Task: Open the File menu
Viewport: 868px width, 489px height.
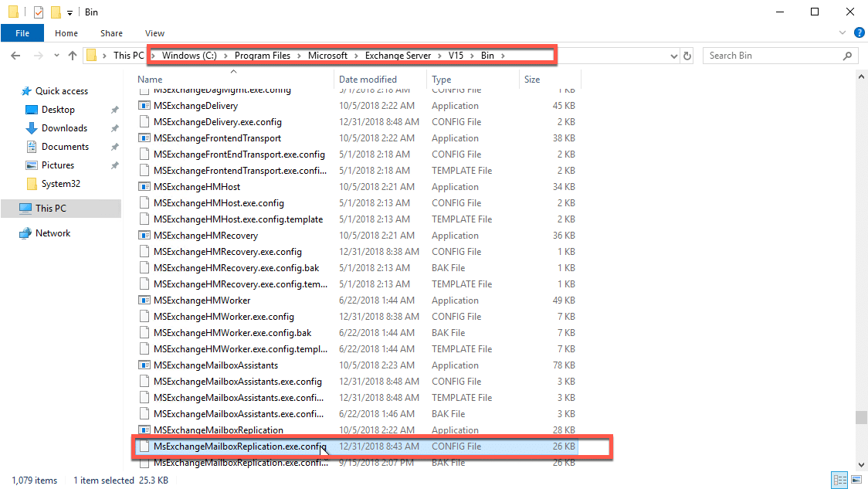Action: pos(22,33)
